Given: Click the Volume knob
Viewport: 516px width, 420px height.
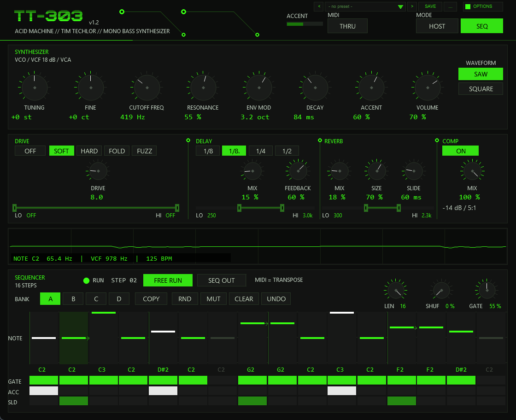Looking at the screenshot, I should [428, 87].
